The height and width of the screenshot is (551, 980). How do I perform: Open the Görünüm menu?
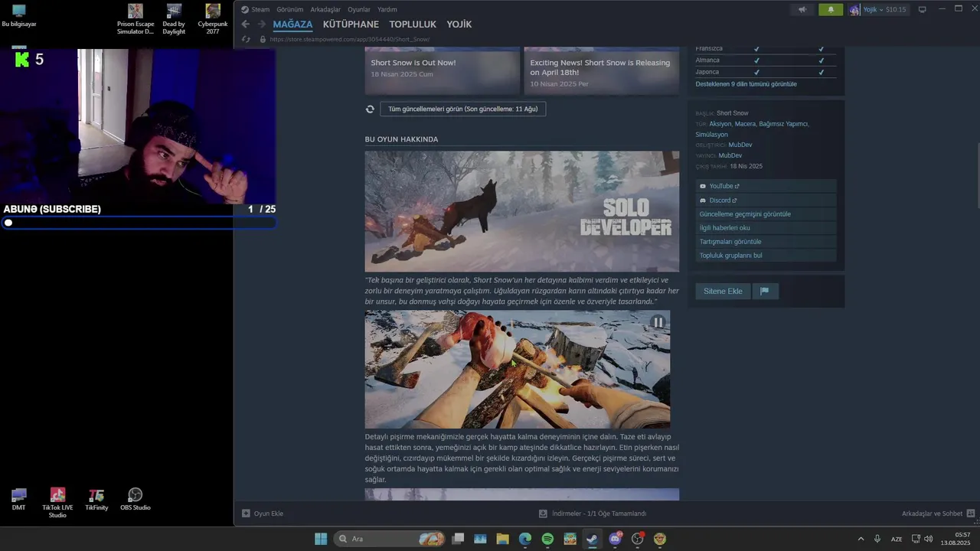point(289,9)
